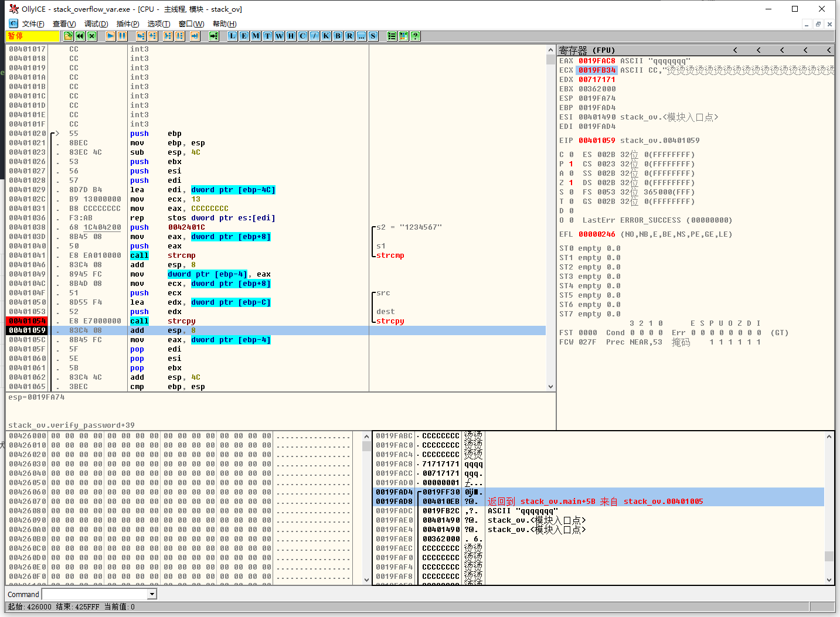Click the green Help question mark icon
This screenshot has height=617, width=840.
click(416, 36)
